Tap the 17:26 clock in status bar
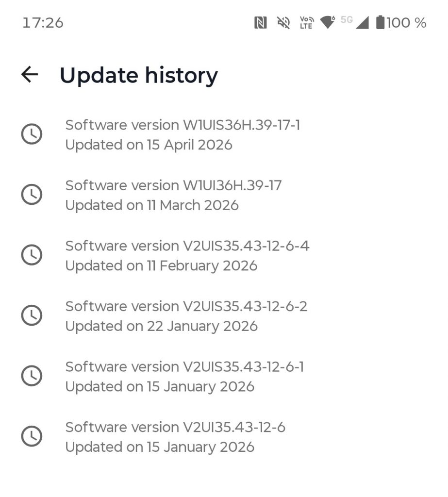The image size is (448, 497). click(x=43, y=23)
